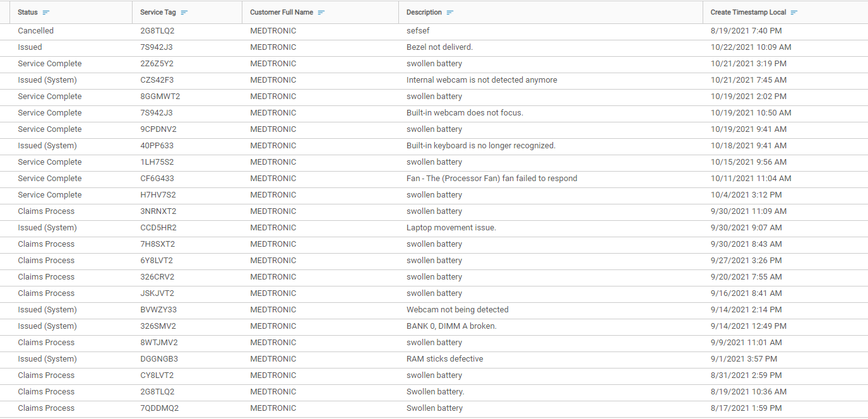Image resolution: width=868 pixels, height=419 pixels.
Task: Click the Customer Full Name filter icon
Action: [321, 13]
